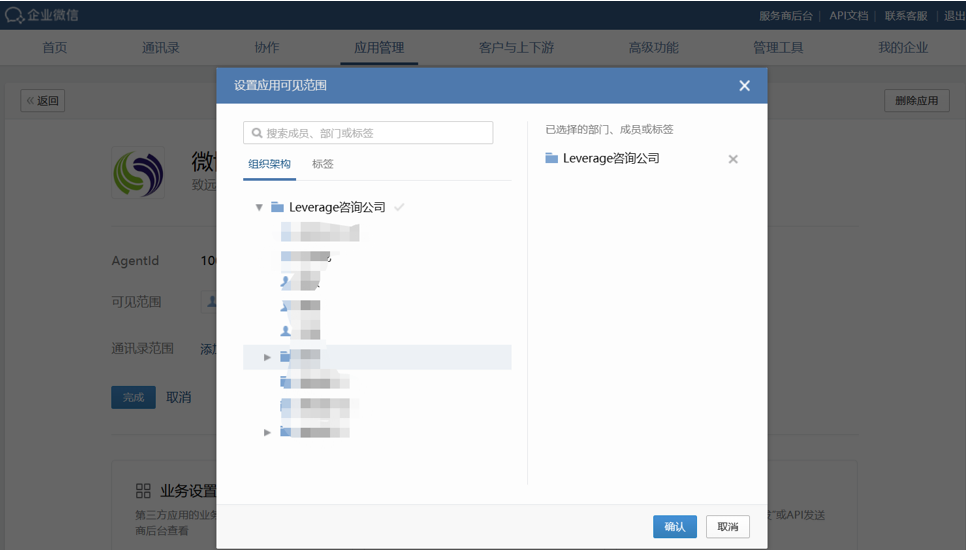Click folder icon of selected Leverage咨询公司 entry
Viewport: 966px width, 551px height.
pos(551,158)
